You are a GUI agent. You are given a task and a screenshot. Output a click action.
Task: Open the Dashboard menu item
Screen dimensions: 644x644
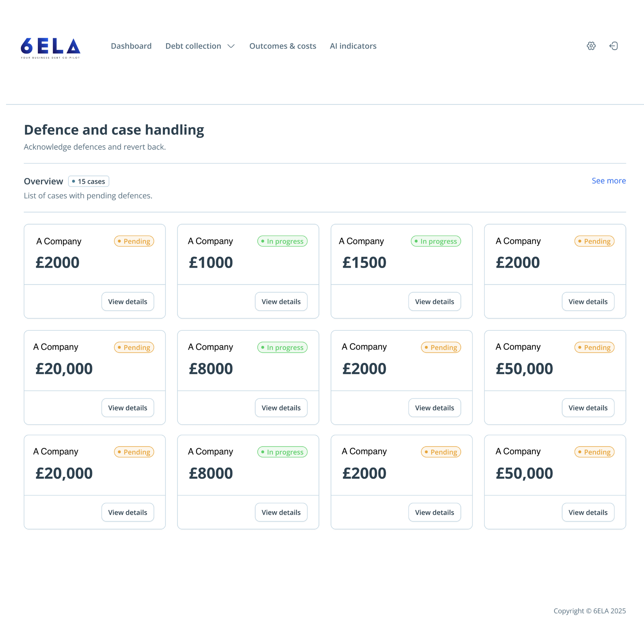coord(131,46)
